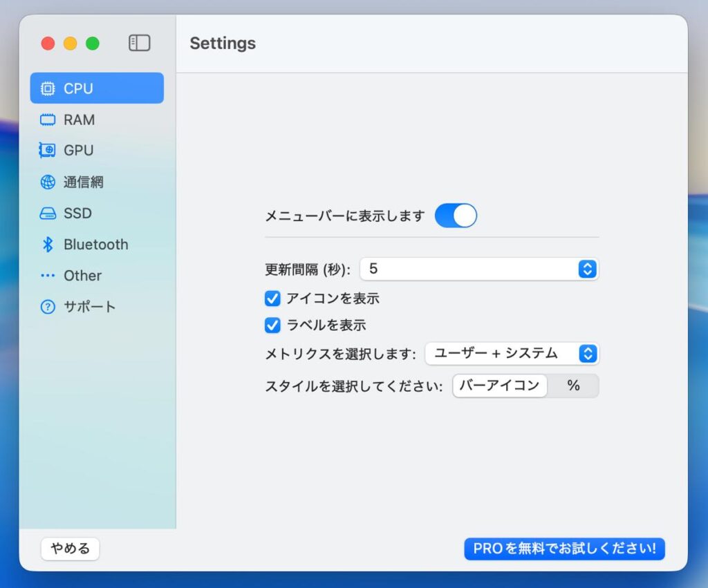Uncheck the ラベルを表示 checkbox
The width and height of the screenshot is (708, 588).
(273, 325)
